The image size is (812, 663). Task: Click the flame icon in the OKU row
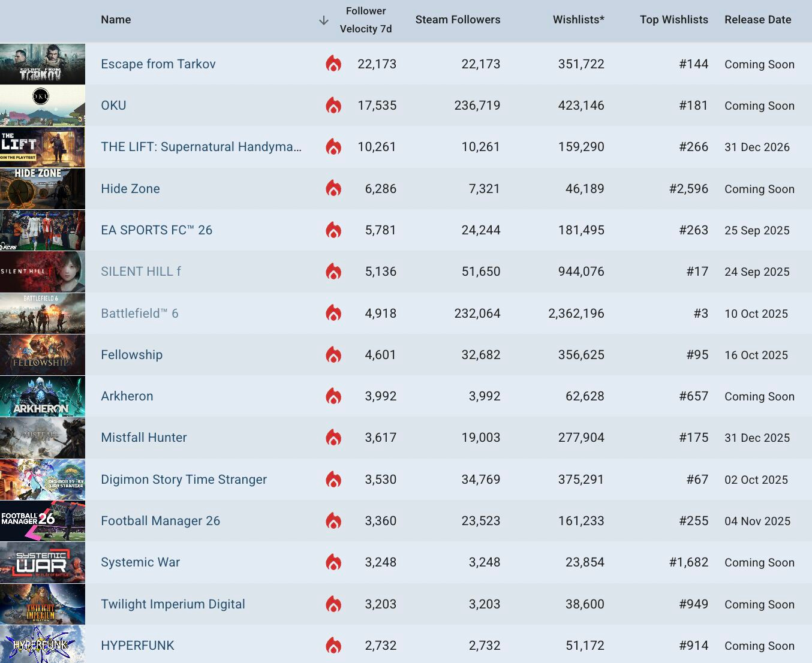333,106
